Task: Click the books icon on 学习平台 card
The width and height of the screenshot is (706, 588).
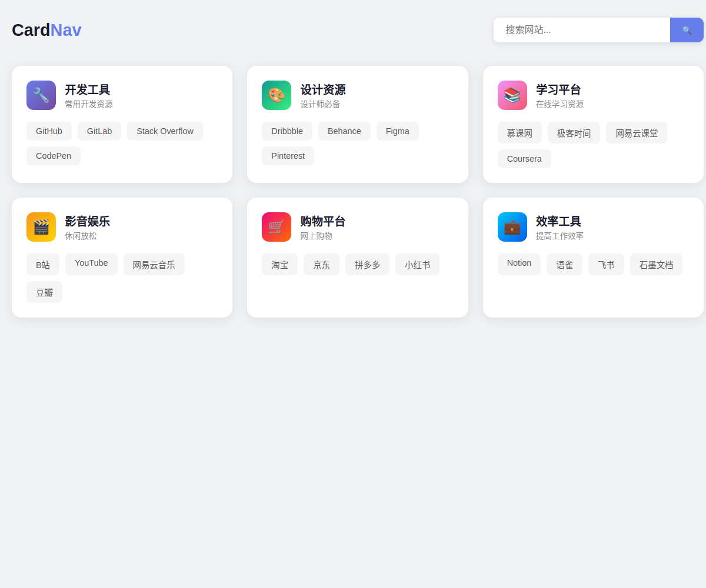Action: point(512,95)
